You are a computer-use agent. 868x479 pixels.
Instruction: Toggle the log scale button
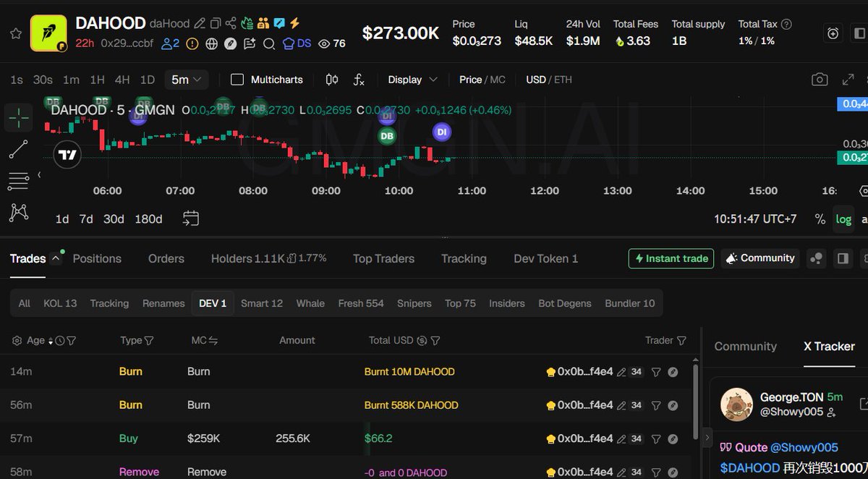(843, 219)
